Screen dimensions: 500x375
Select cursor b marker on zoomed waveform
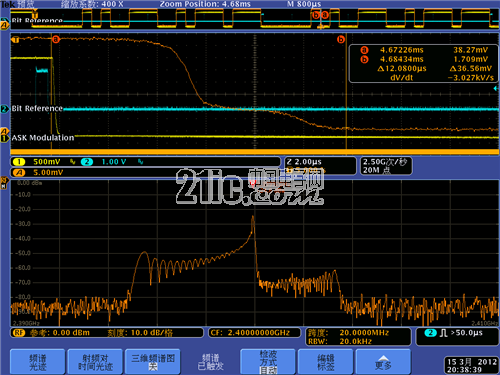pyautogui.click(x=341, y=39)
